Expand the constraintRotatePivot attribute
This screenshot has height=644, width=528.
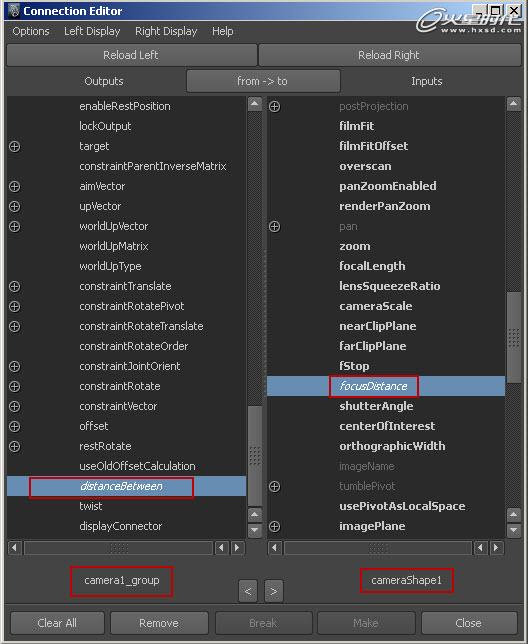point(14,306)
